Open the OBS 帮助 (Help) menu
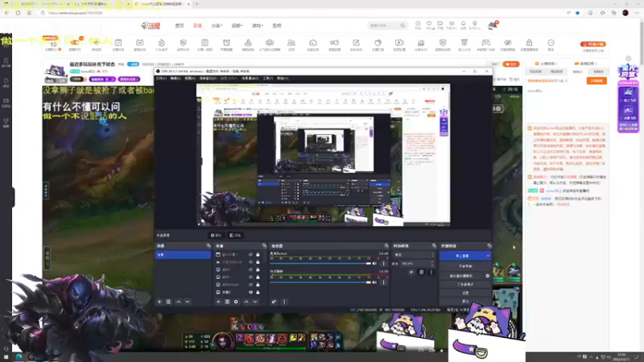This screenshot has height=362, width=644. 283,78
